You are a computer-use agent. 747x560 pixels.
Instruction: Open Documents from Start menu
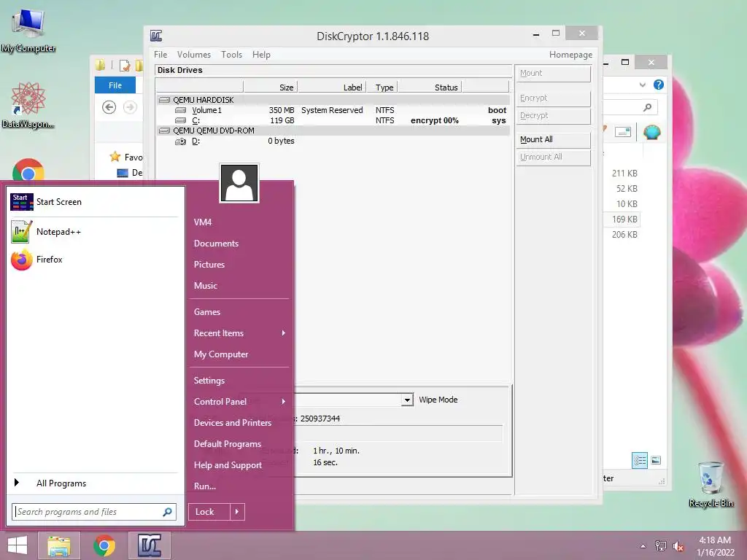coord(216,244)
